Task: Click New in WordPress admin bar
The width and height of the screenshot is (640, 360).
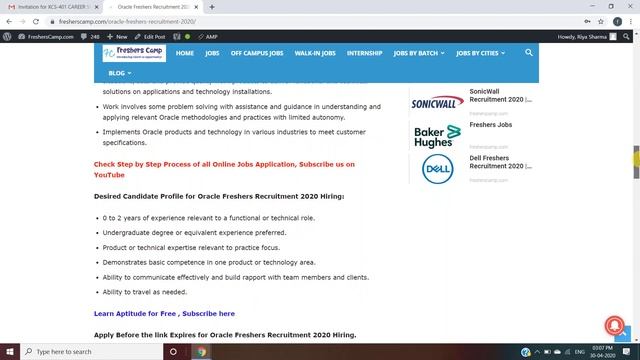Action: pos(118,36)
